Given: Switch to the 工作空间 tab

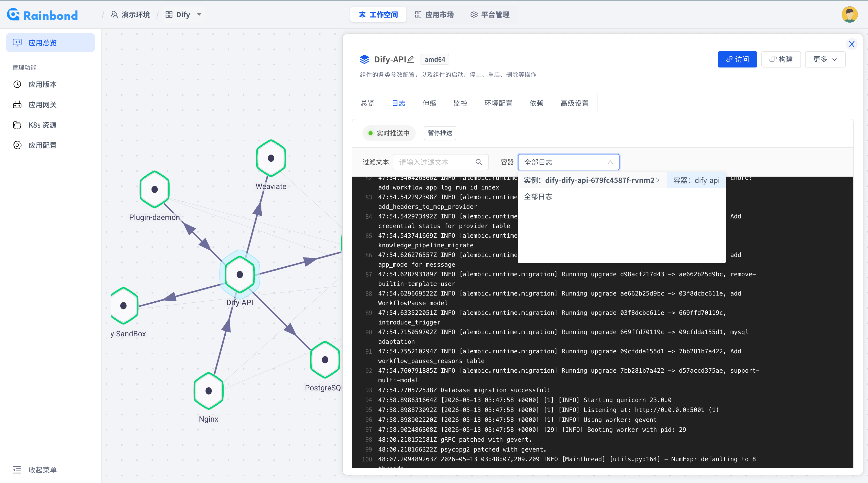Looking at the screenshot, I should (x=378, y=15).
